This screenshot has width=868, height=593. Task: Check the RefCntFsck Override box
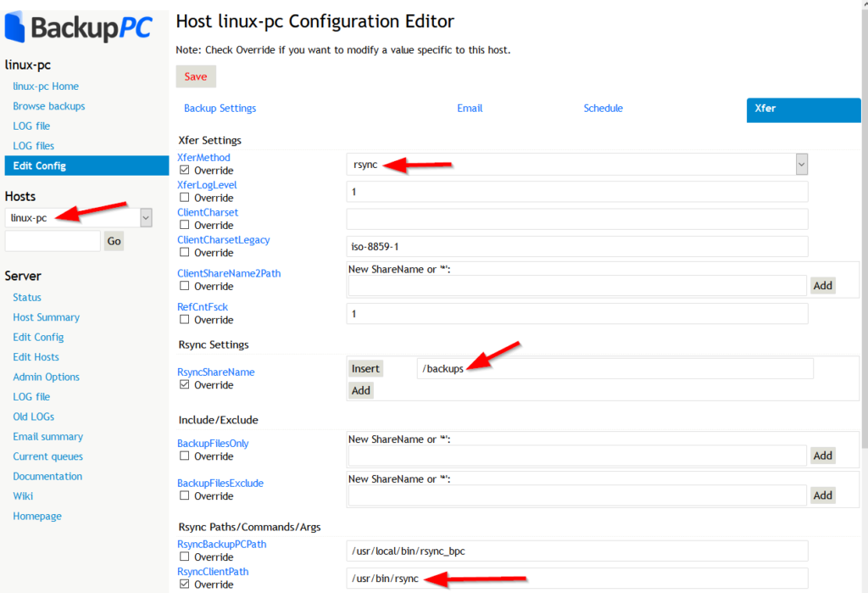[x=184, y=320]
